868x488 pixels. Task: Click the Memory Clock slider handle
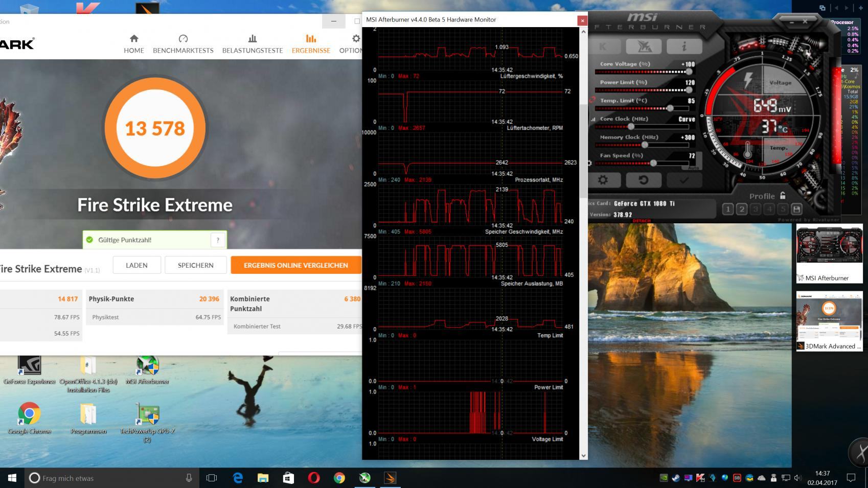pos(645,145)
